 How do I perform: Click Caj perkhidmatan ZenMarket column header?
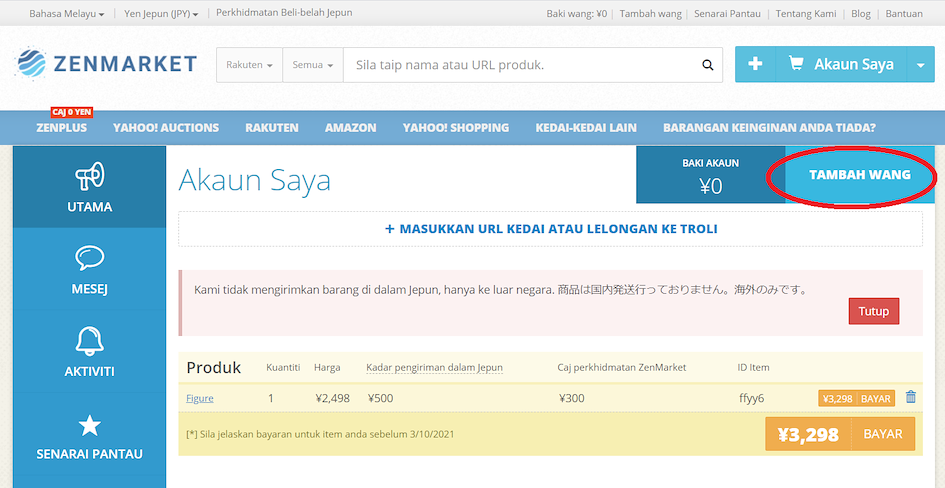point(622,368)
